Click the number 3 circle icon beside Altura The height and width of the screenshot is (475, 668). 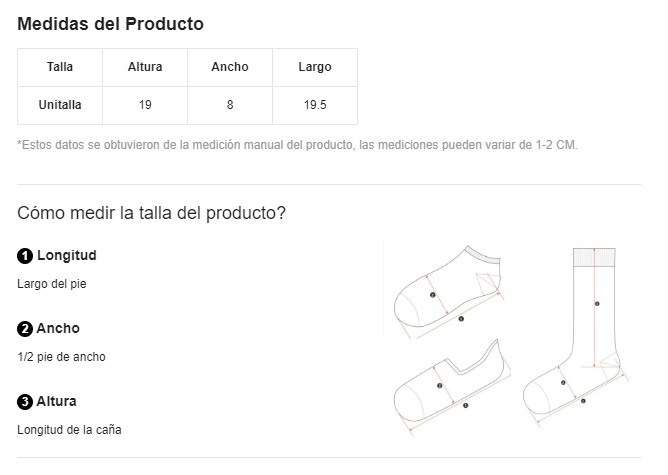25,402
